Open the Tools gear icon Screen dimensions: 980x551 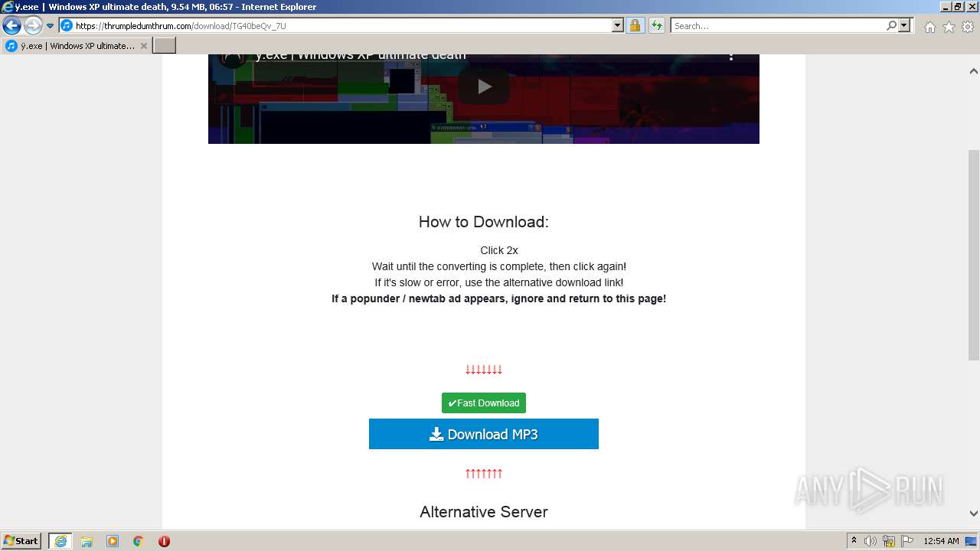(x=968, y=27)
